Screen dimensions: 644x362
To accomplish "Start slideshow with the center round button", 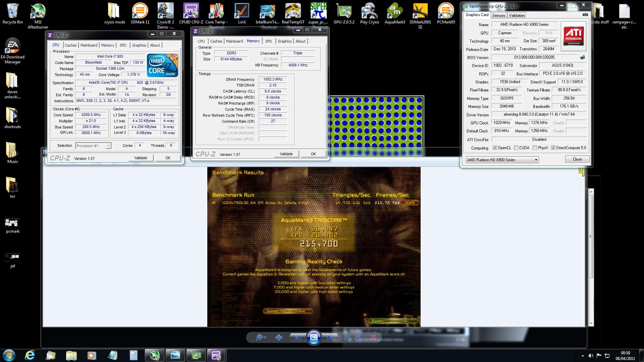I will [314, 337].
